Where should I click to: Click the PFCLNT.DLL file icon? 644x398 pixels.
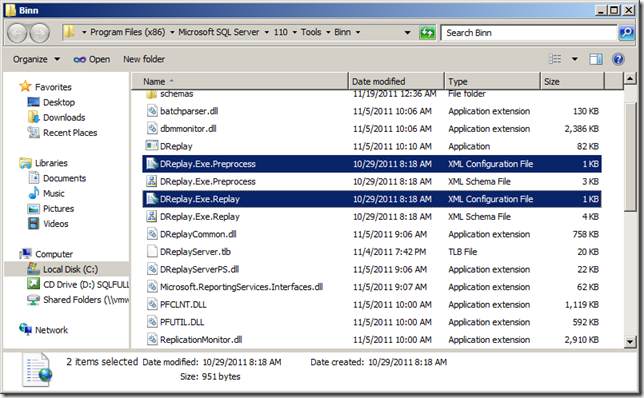(x=152, y=304)
